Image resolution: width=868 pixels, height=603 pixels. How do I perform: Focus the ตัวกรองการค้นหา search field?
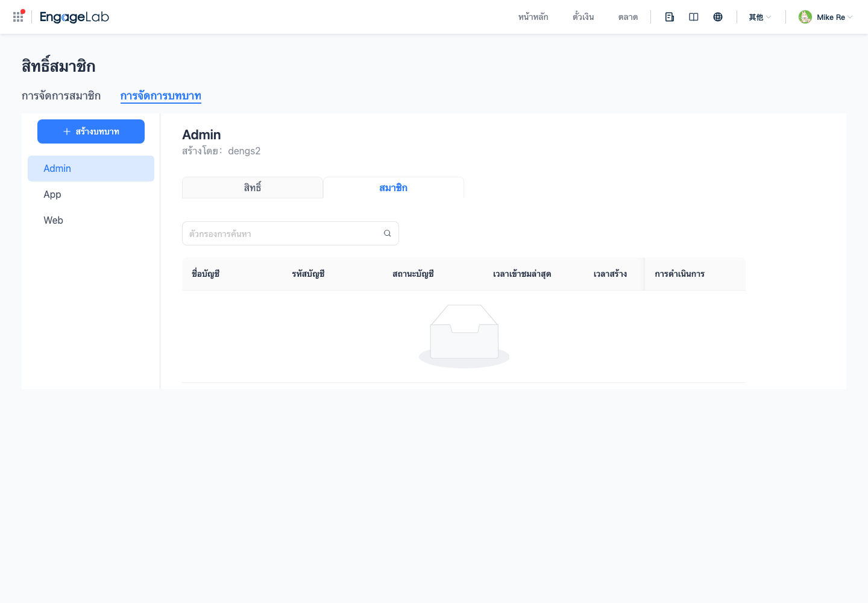click(291, 233)
